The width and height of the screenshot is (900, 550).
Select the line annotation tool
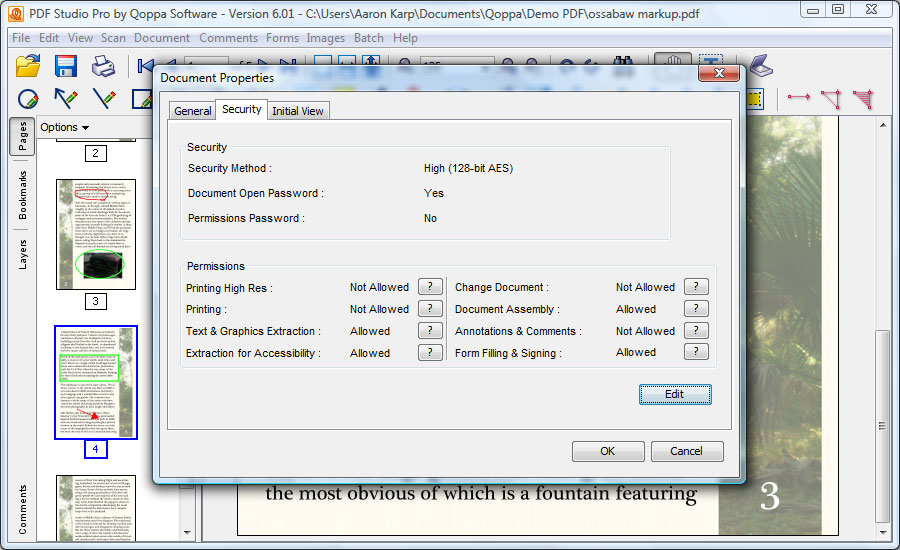click(104, 99)
